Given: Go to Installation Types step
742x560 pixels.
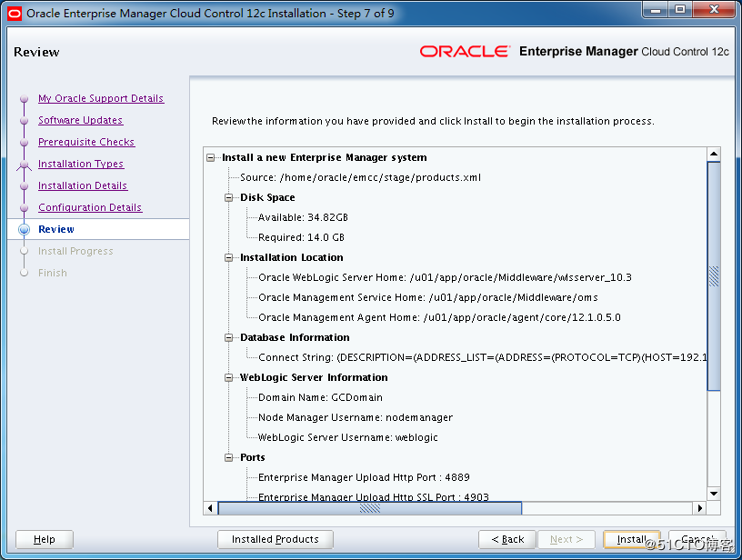Looking at the screenshot, I should coord(81,164).
